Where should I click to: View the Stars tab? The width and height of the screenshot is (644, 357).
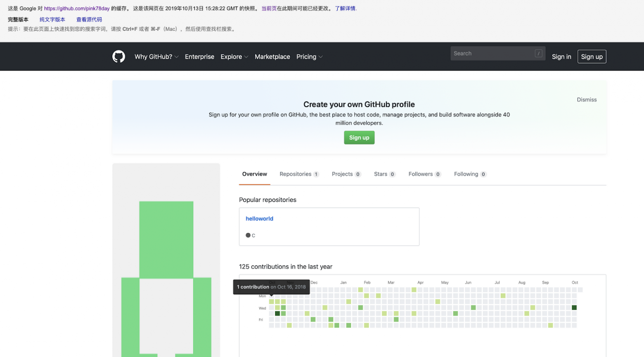click(x=385, y=174)
